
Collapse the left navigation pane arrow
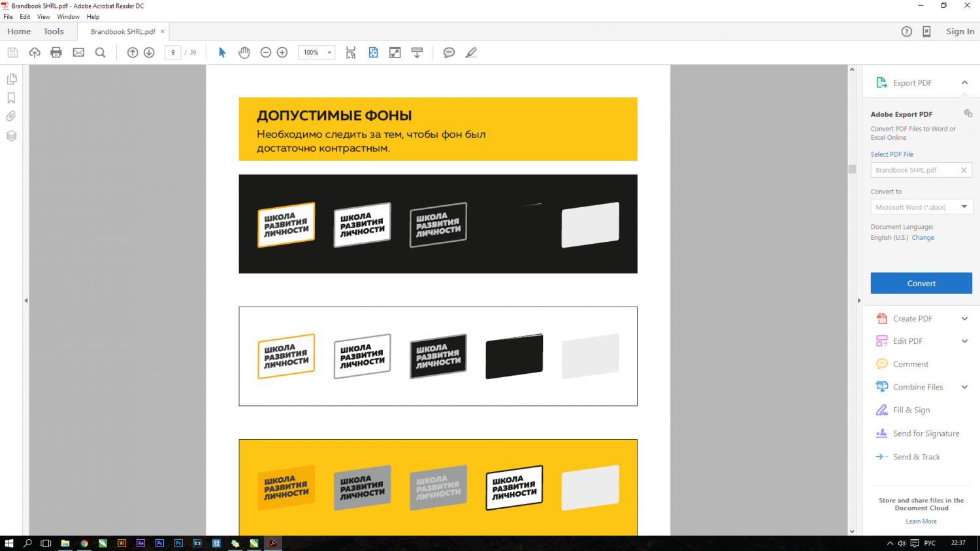26,301
